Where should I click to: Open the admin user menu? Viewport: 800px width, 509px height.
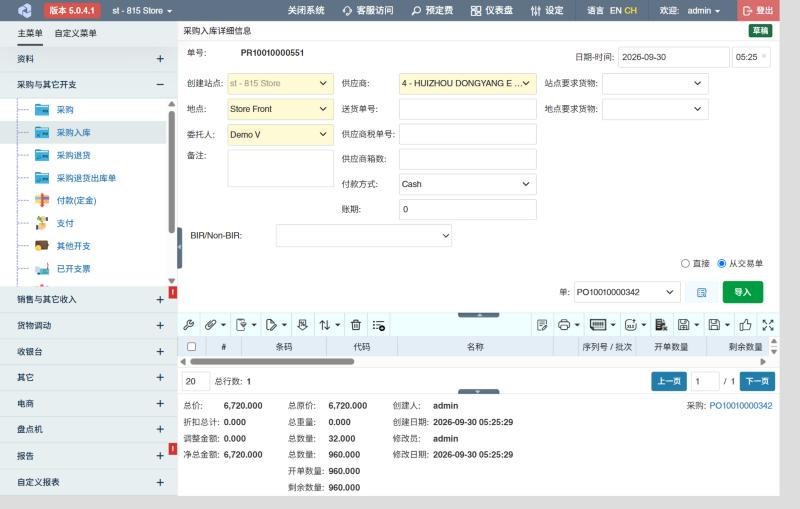pos(704,10)
